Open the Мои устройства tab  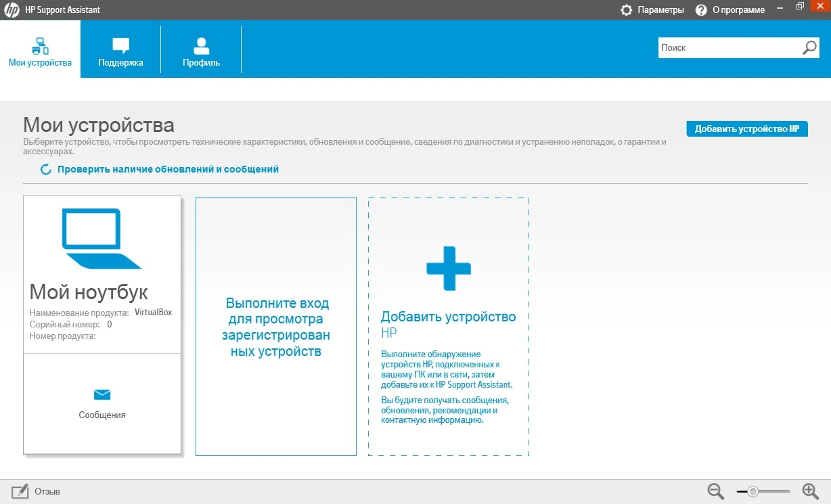[40, 49]
